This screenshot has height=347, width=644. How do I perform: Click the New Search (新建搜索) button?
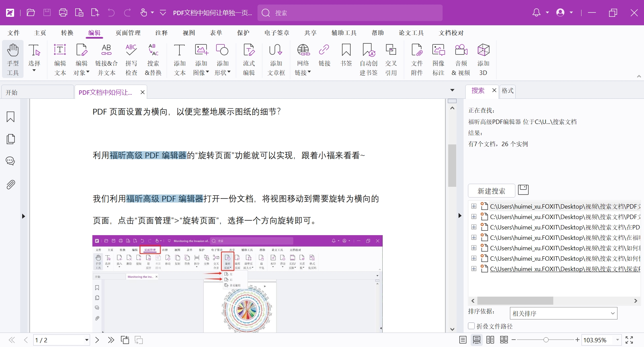tap(491, 191)
